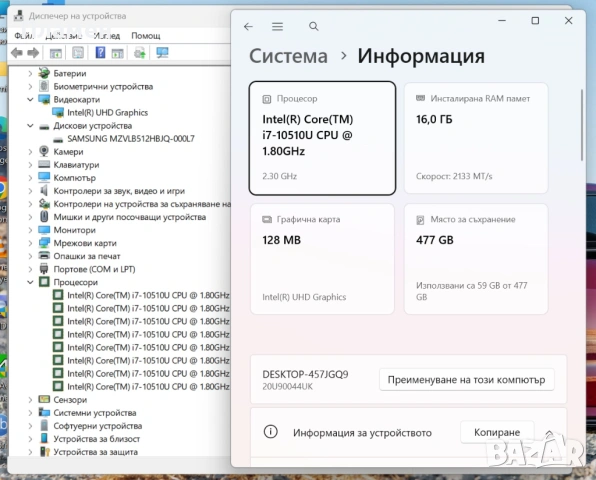Select Софтуерни устройства tree item
596x480 pixels.
[98, 426]
